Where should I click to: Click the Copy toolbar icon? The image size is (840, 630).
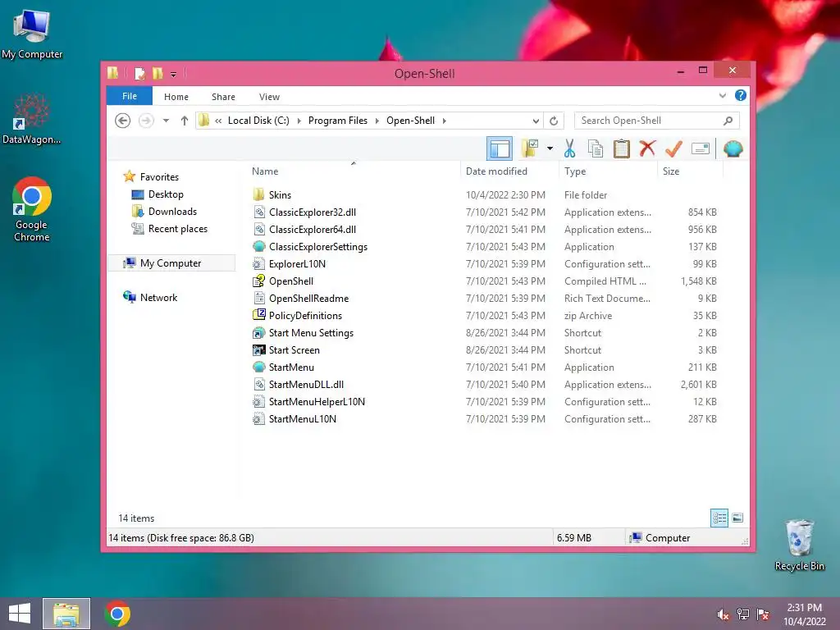click(x=596, y=148)
